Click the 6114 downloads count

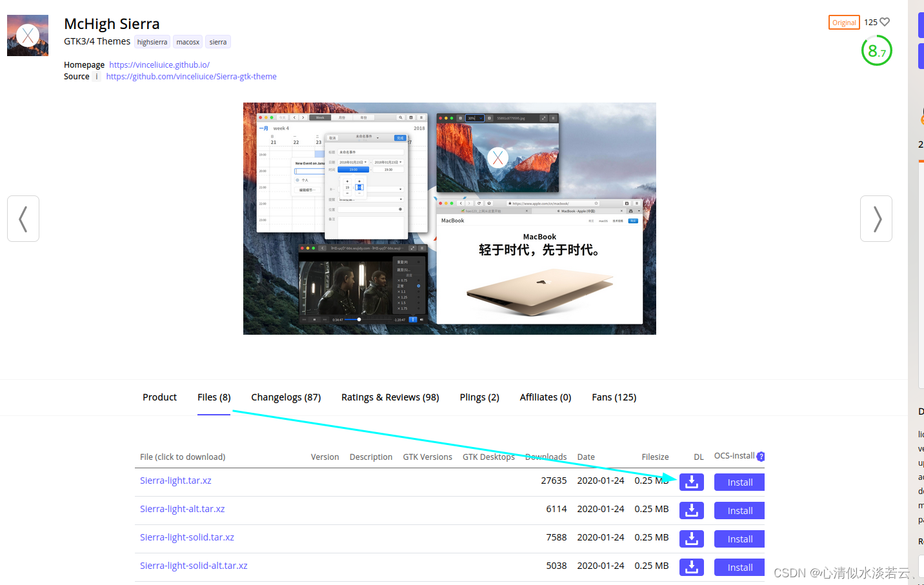(x=556, y=509)
